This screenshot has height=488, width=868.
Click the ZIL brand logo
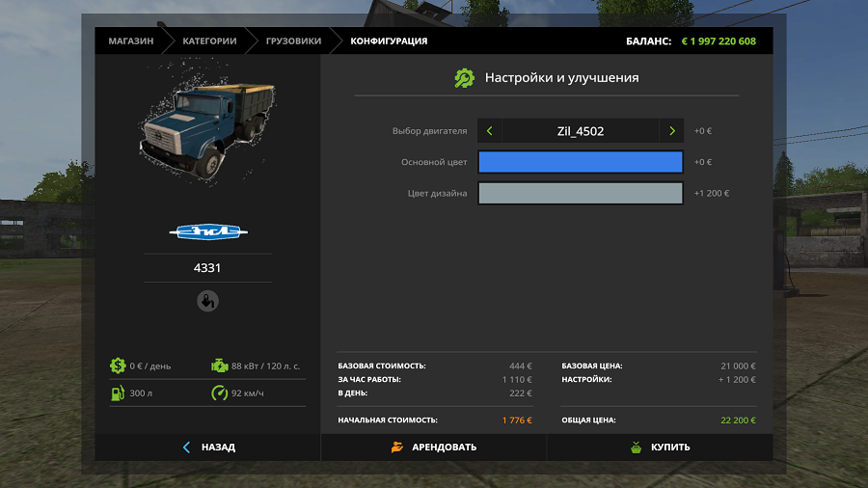coord(207,231)
